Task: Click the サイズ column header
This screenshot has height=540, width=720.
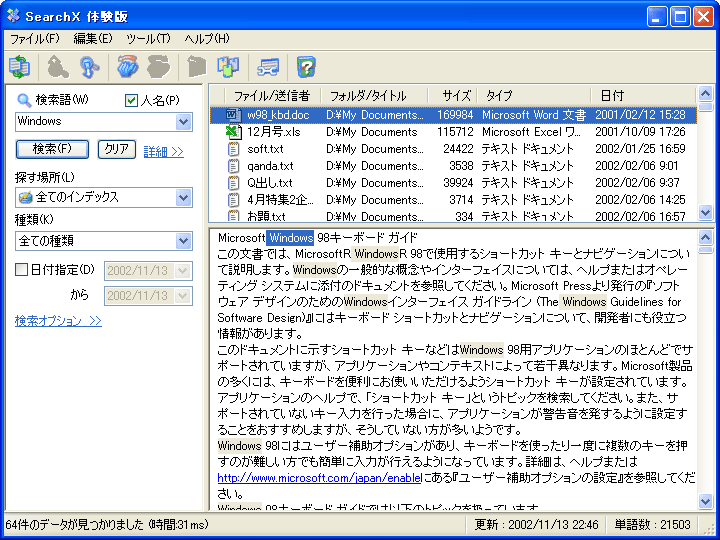Action: pos(456,96)
